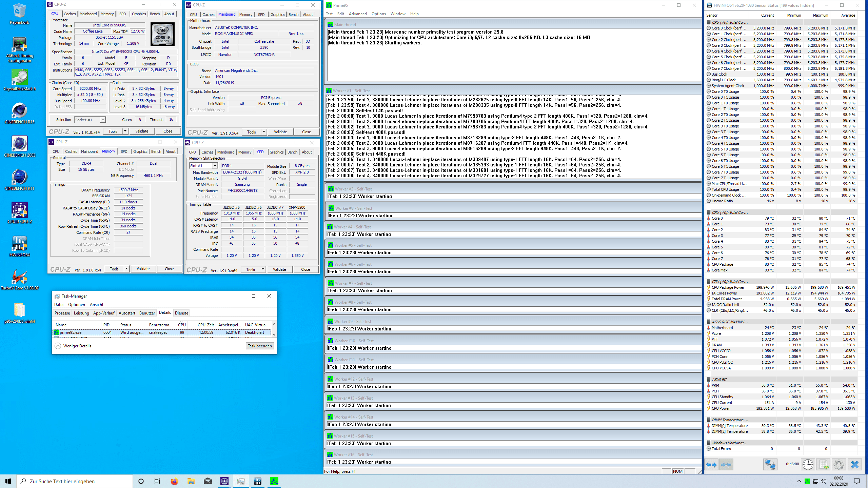Open Slot #1 dropdown in SPD window
The image size is (868, 488).
pyautogui.click(x=215, y=166)
